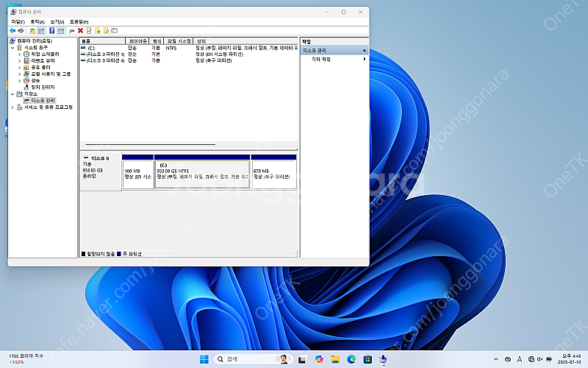Click the properties checkmark page icon
Viewport: 588px width, 368px height.
(89, 31)
